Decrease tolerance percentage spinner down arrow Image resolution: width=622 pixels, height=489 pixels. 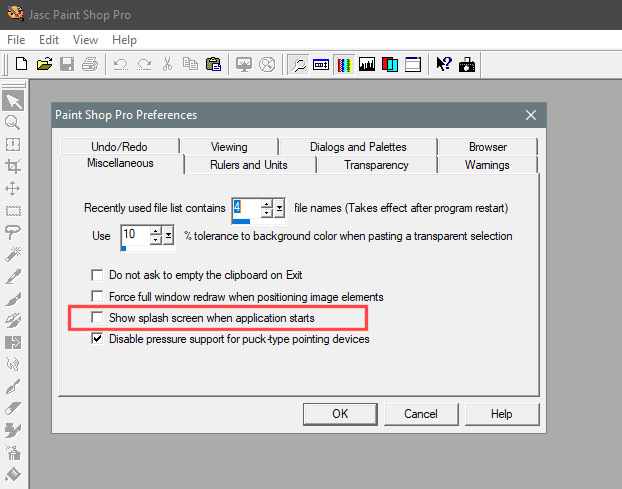pyautogui.click(x=156, y=240)
